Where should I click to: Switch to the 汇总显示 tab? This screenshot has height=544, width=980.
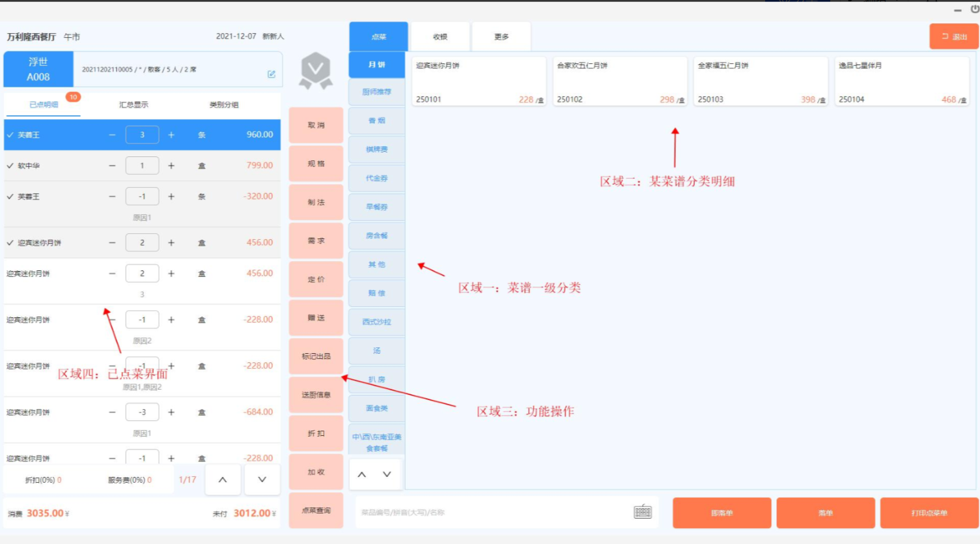[133, 104]
